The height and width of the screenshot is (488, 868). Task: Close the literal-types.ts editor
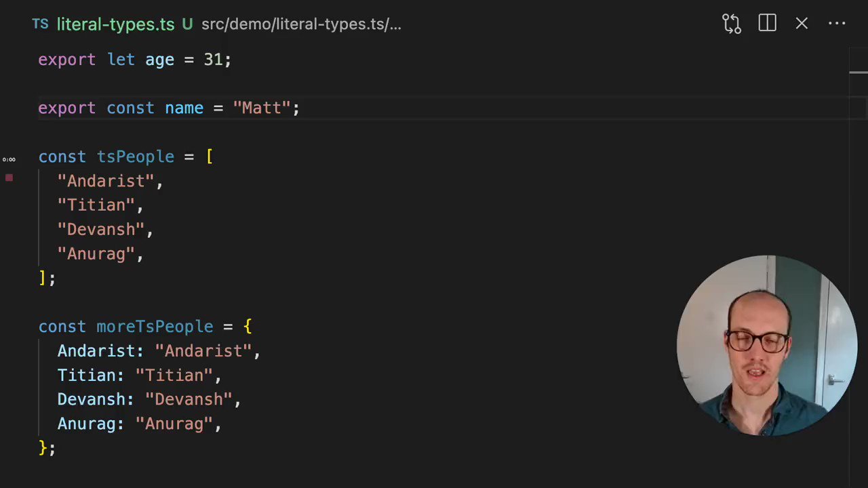[x=802, y=24]
